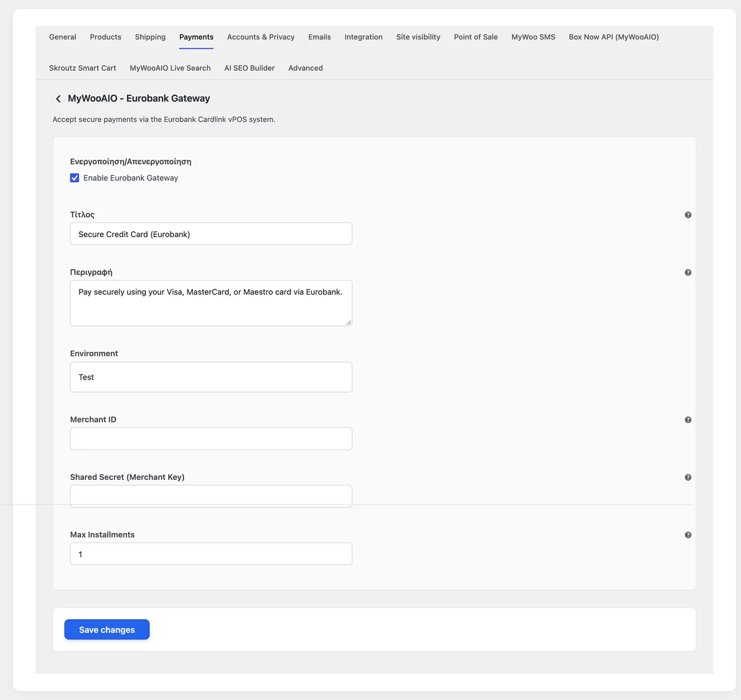
Task: Toggle Enable Eurobank Gateway checkbox
Action: (75, 178)
